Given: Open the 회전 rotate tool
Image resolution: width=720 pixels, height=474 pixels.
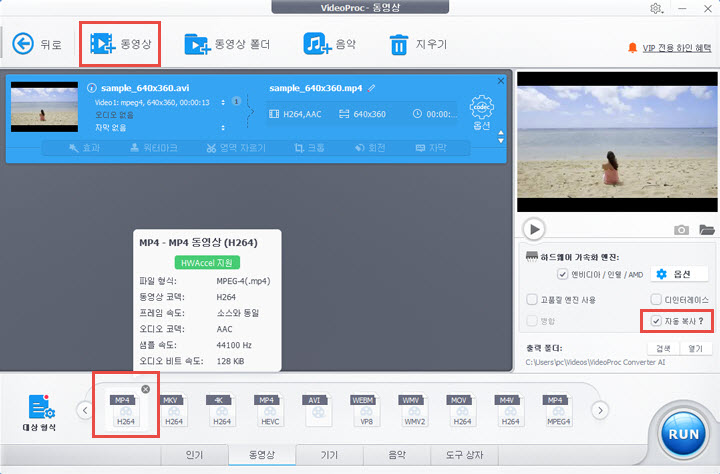Looking at the screenshot, I should [370, 148].
